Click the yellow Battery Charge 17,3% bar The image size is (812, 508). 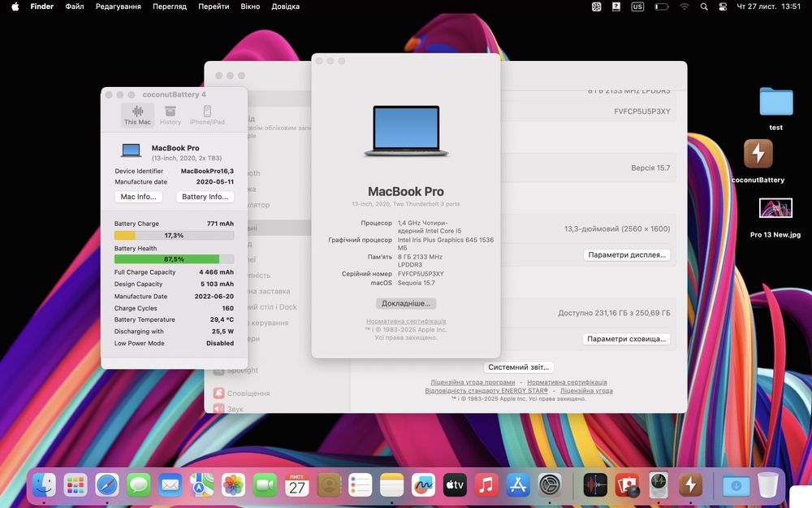pos(174,236)
